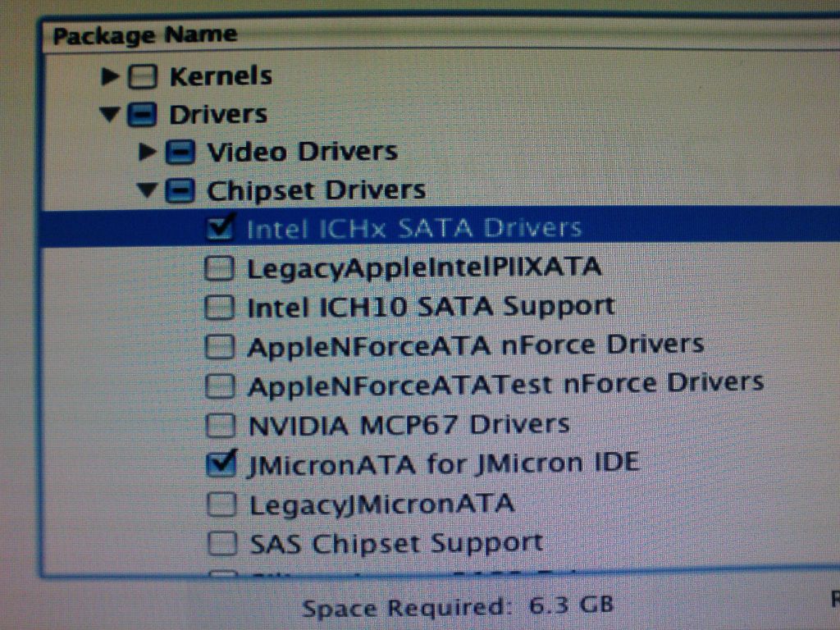Enable the LegacyJMicronATA checkbox
This screenshot has height=630, width=840.
click(x=221, y=504)
